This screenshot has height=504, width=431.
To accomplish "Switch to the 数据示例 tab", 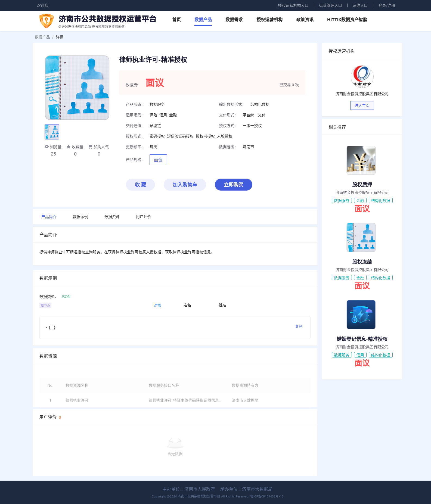I will tap(80, 217).
